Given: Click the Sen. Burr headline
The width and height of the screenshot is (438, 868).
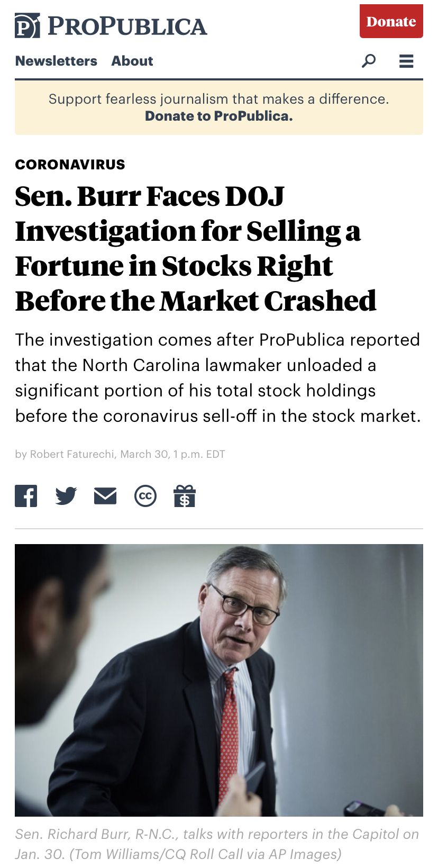Looking at the screenshot, I should pos(196,248).
